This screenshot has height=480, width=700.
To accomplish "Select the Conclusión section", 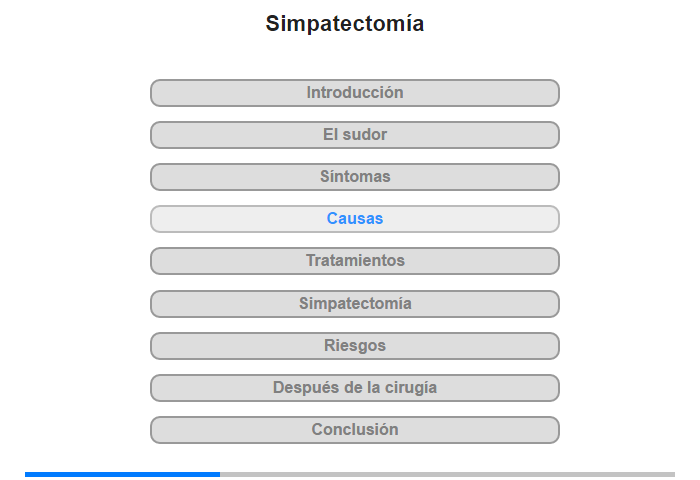I will pos(355,430).
